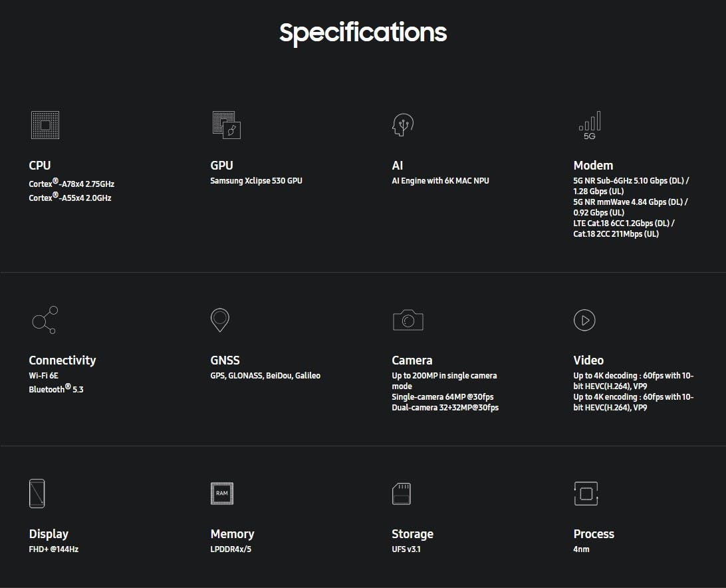Select the AI head icon
The image size is (726, 588).
403,125
